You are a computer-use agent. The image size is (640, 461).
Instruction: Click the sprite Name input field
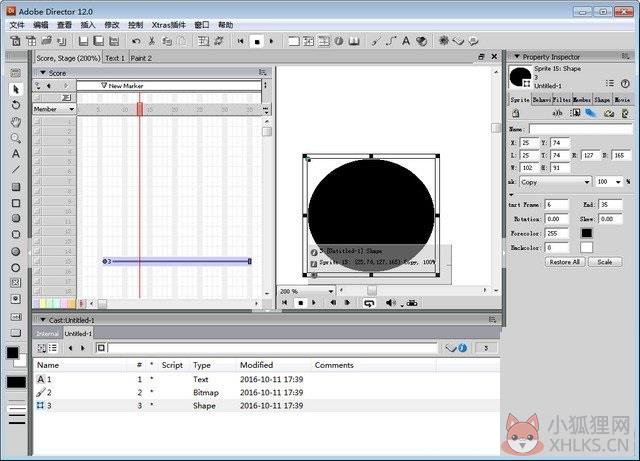click(x=581, y=129)
